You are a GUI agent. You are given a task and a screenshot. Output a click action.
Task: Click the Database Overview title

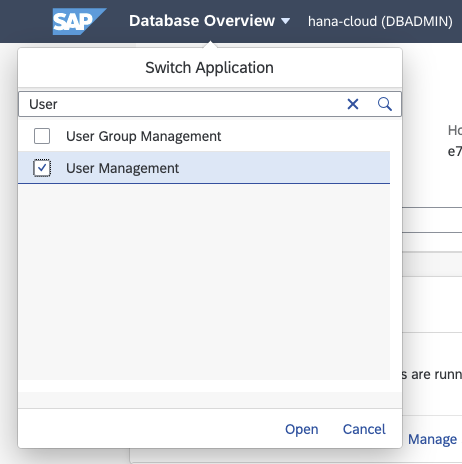(x=202, y=21)
